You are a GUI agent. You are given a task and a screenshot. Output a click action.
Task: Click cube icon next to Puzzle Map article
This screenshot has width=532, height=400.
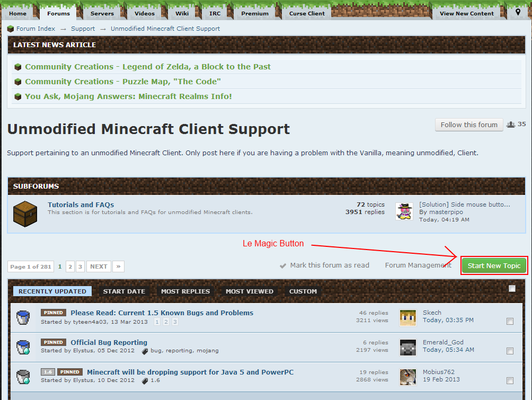pyautogui.click(x=18, y=82)
